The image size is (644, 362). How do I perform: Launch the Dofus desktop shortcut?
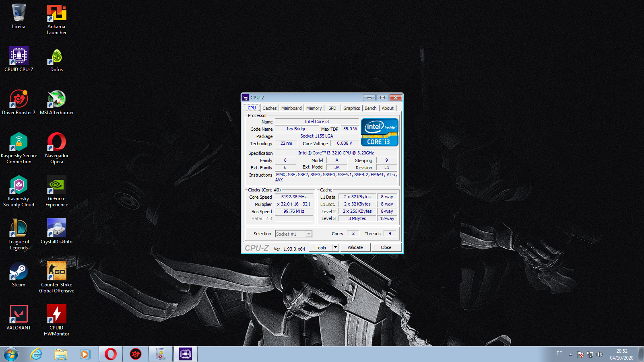click(56, 59)
